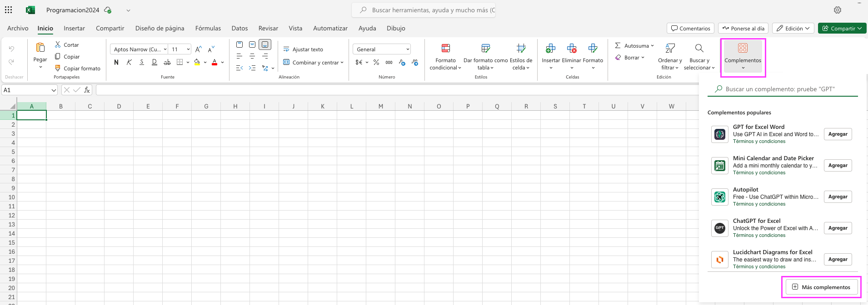Click the Eliminar cells icon
Screen dimensions: 868x305
coord(572,48)
